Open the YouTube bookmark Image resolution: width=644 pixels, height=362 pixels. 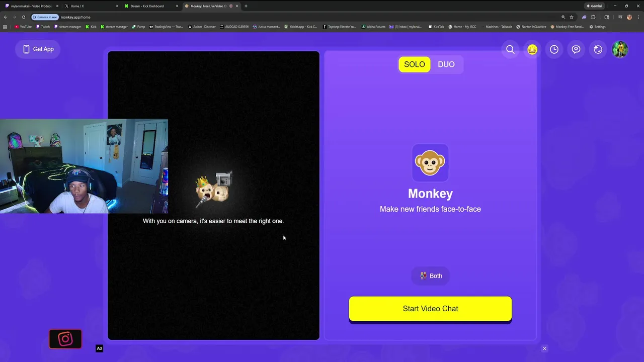point(23,27)
